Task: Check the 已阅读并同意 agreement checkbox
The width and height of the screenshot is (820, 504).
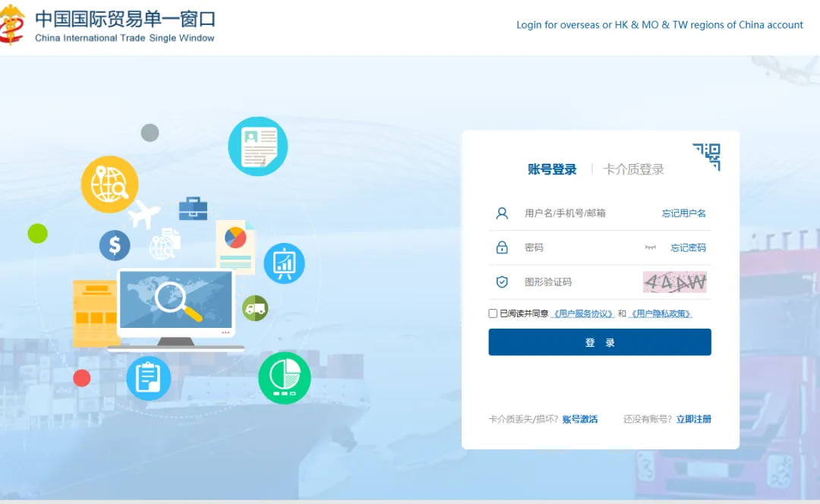Action: [493, 313]
